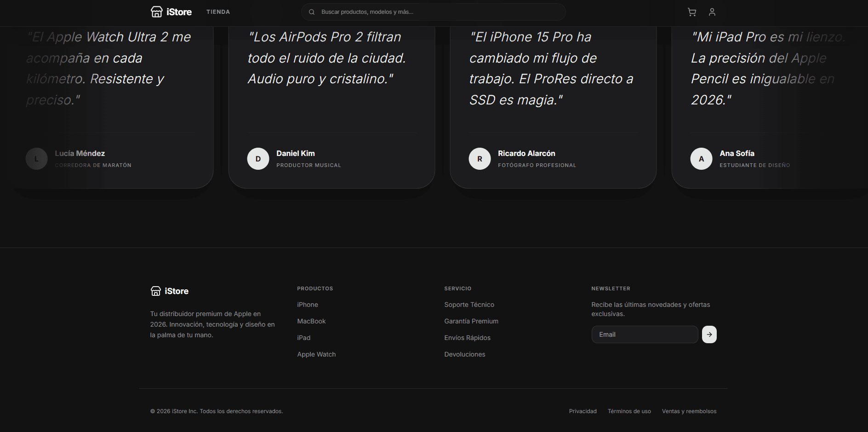Click the footer iStore brand text
The height and width of the screenshot is (432, 868).
tap(177, 291)
